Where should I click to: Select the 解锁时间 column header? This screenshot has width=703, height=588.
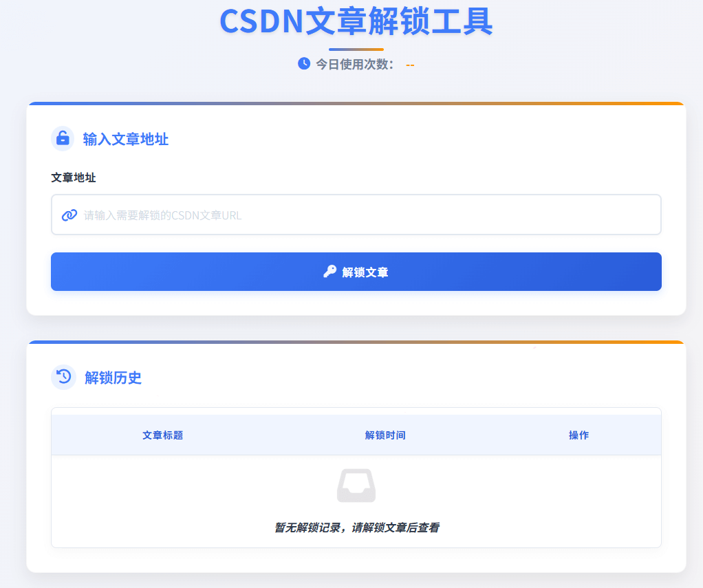(x=385, y=435)
